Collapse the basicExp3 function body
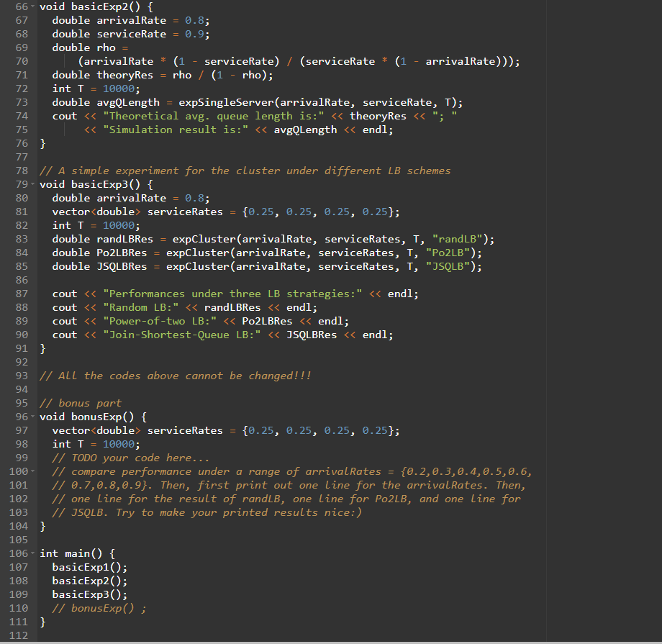Image resolution: width=662 pixels, height=644 pixels. click(34, 184)
